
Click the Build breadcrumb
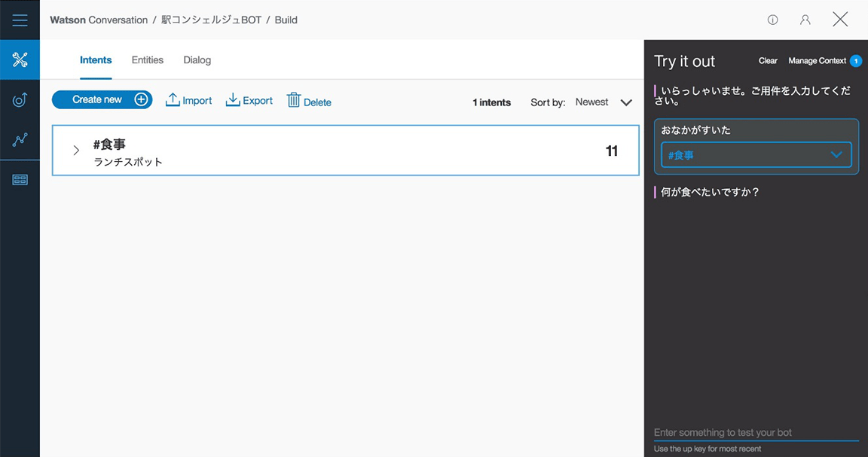(x=286, y=20)
